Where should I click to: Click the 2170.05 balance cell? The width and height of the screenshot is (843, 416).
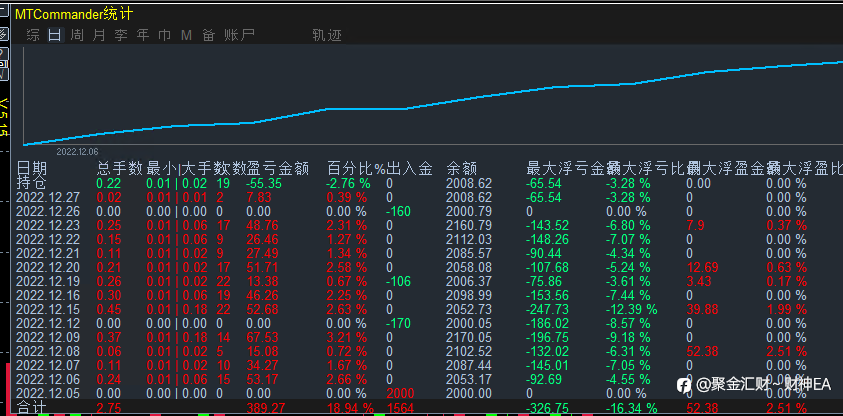pos(469,337)
